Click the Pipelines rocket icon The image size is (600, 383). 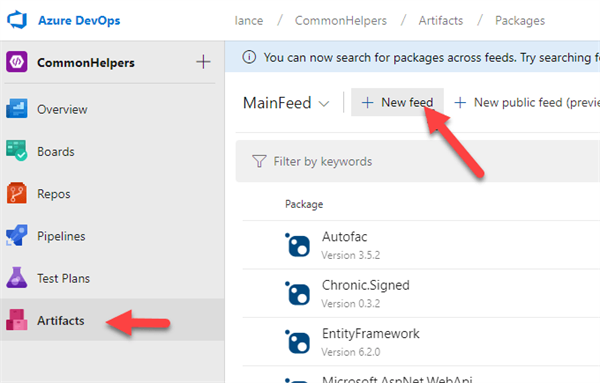point(16,235)
